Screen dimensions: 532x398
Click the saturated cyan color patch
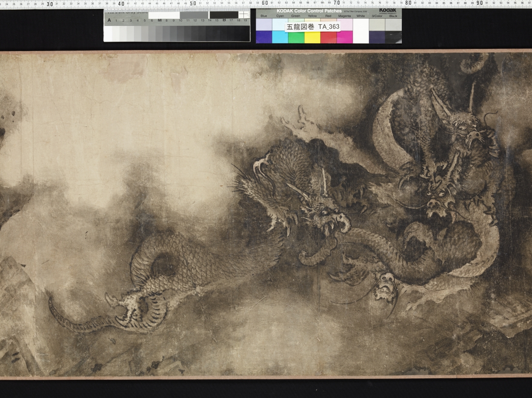coord(280,37)
